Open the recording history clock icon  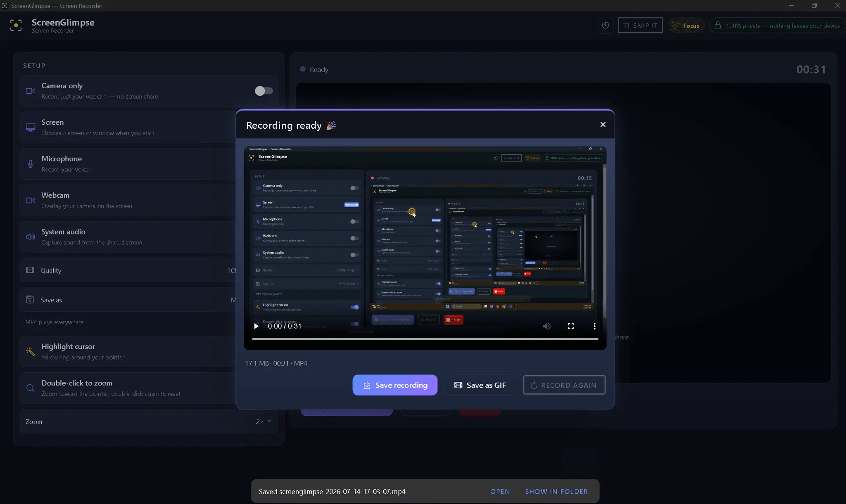pyautogui.click(x=605, y=25)
